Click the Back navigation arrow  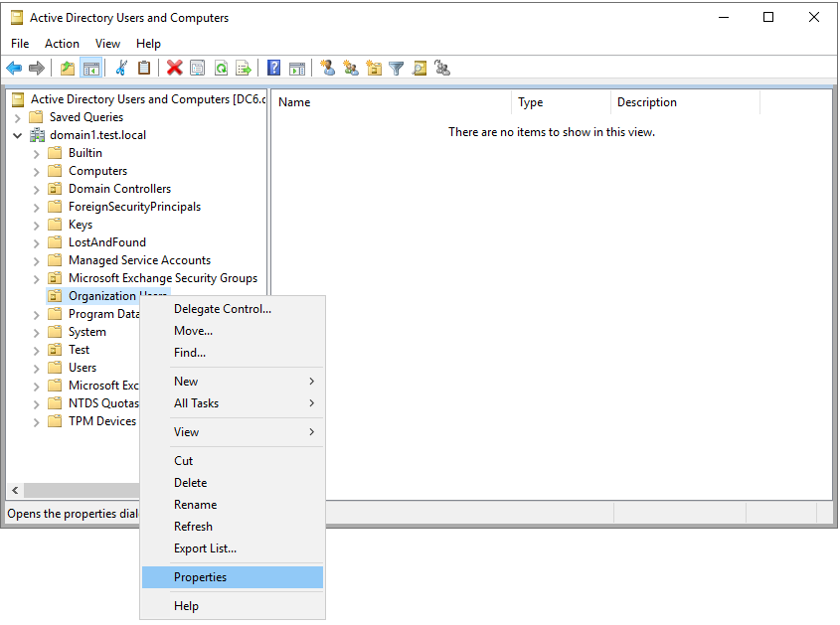click(x=13, y=68)
